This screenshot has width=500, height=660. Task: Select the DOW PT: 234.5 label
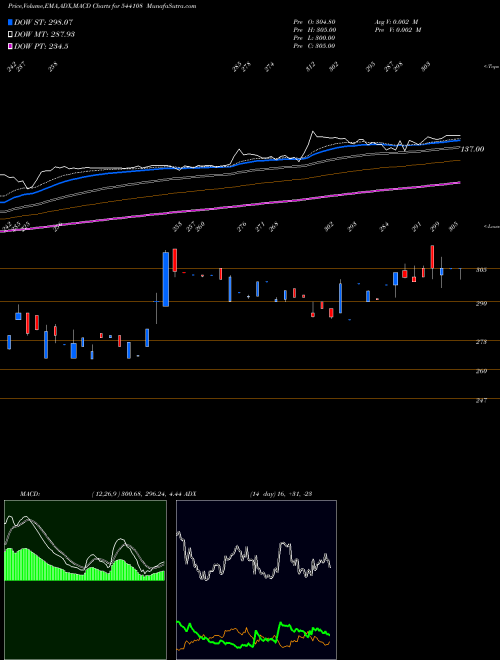point(41,46)
